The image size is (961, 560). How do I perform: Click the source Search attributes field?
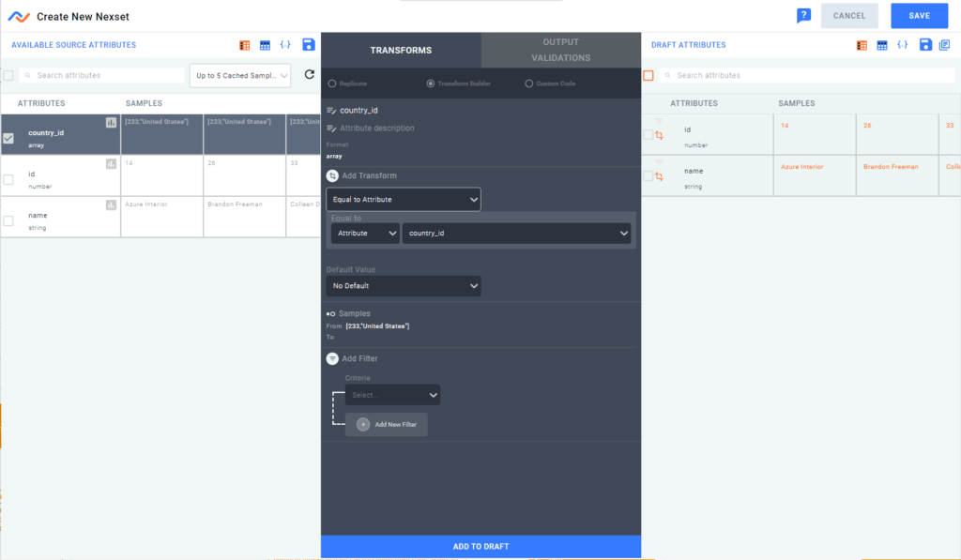[101, 75]
